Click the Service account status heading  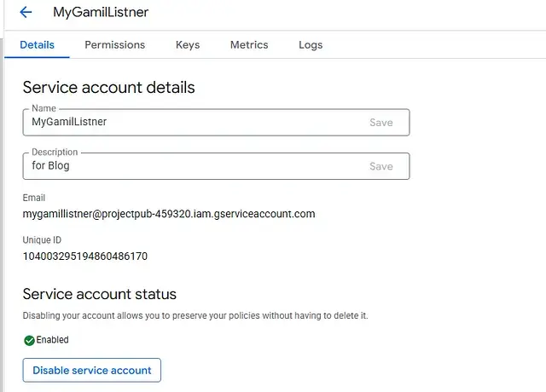click(x=99, y=295)
